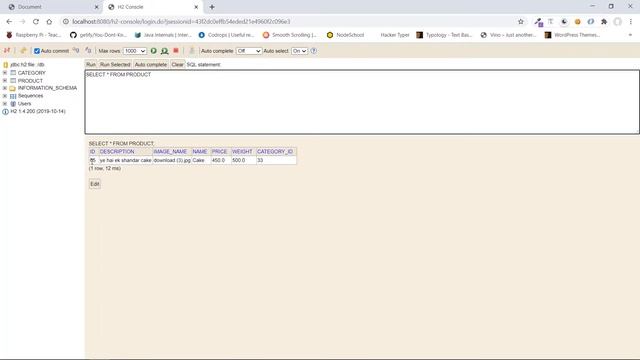Click the green Run statement icon
The height and width of the screenshot is (360, 640).
tap(153, 51)
